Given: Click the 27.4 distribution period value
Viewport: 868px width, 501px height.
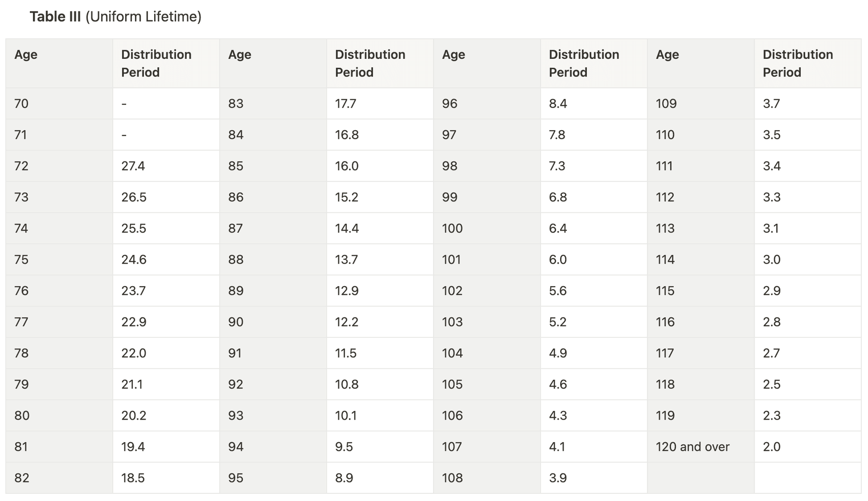Looking at the screenshot, I should click(133, 166).
